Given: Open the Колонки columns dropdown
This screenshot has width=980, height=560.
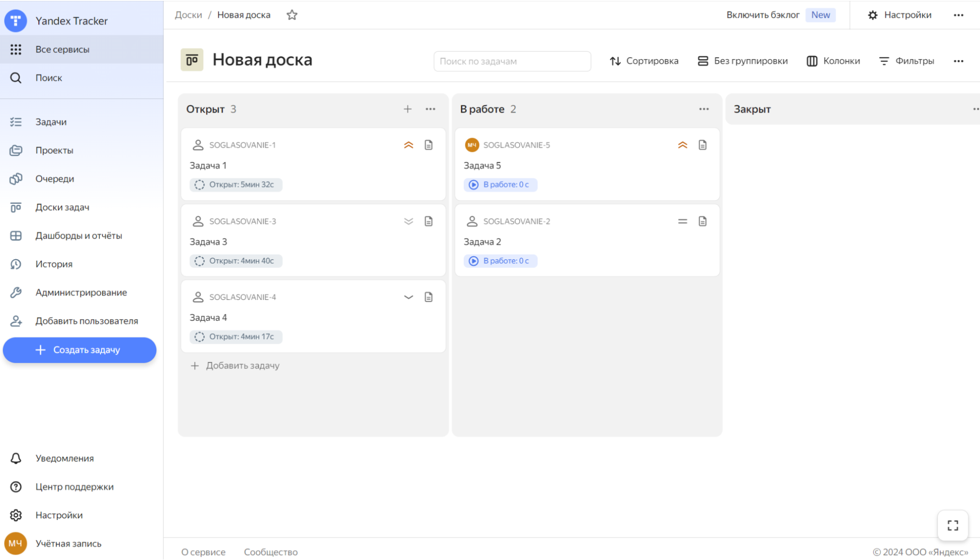Looking at the screenshot, I should tap(833, 61).
